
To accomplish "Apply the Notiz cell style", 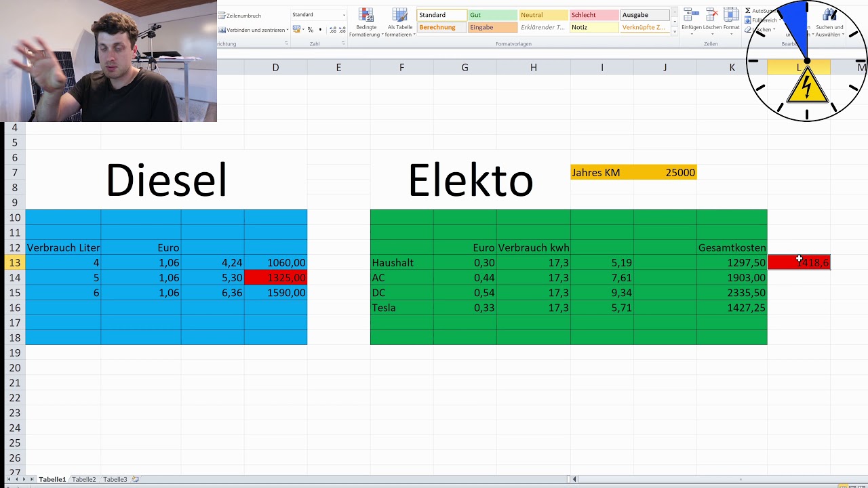I will click(593, 28).
